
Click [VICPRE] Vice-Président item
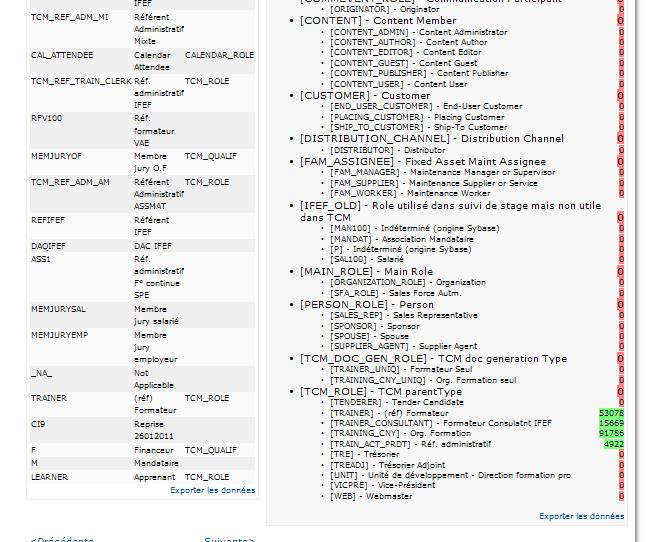(x=382, y=485)
